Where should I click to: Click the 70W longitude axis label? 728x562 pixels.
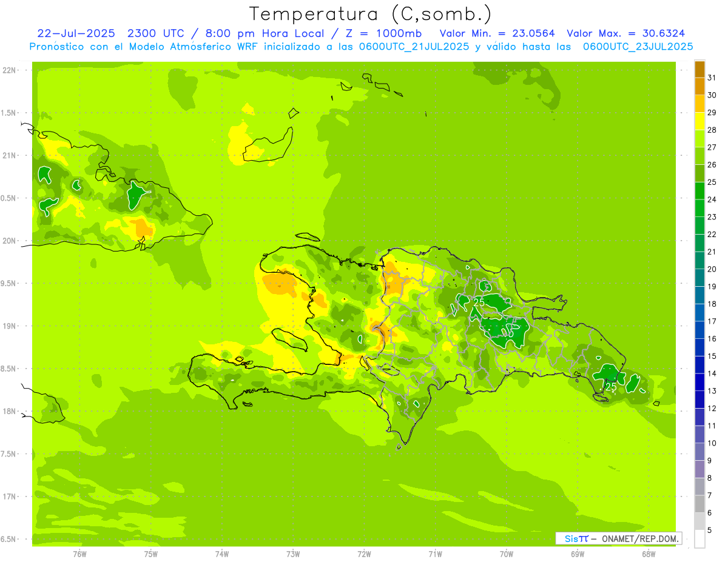click(506, 553)
